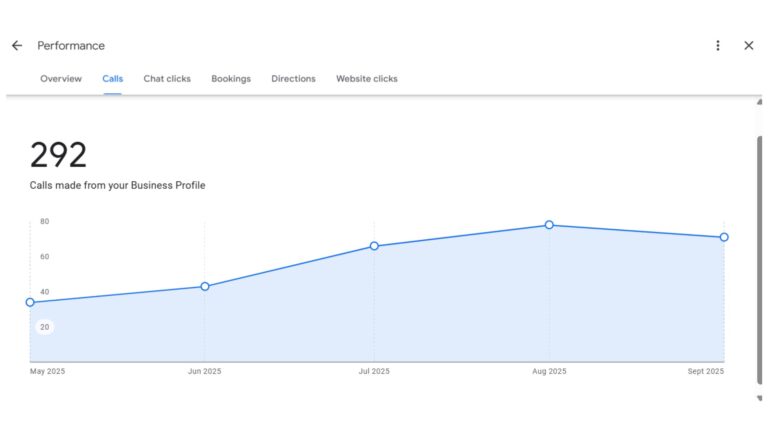This screenshot has width=768, height=432.
Task: Go to the Bookings tab
Action: (231, 79)
